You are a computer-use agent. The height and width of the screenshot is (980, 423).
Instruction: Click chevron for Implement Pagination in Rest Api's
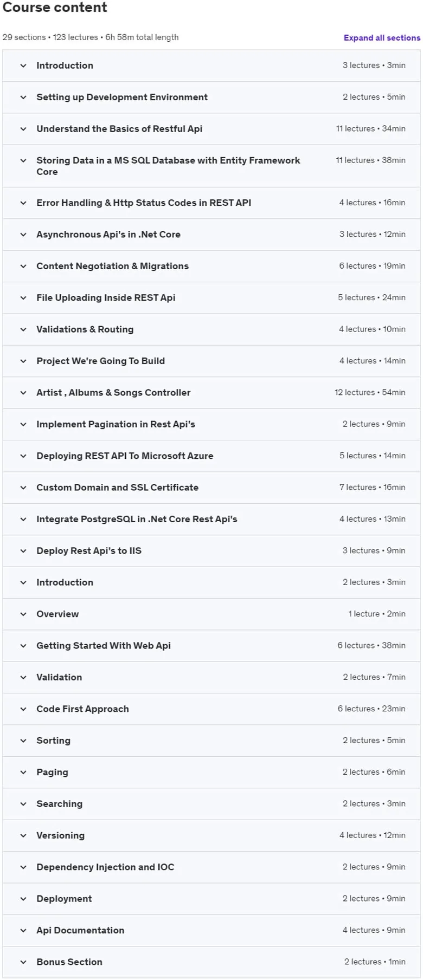(23, 424)
